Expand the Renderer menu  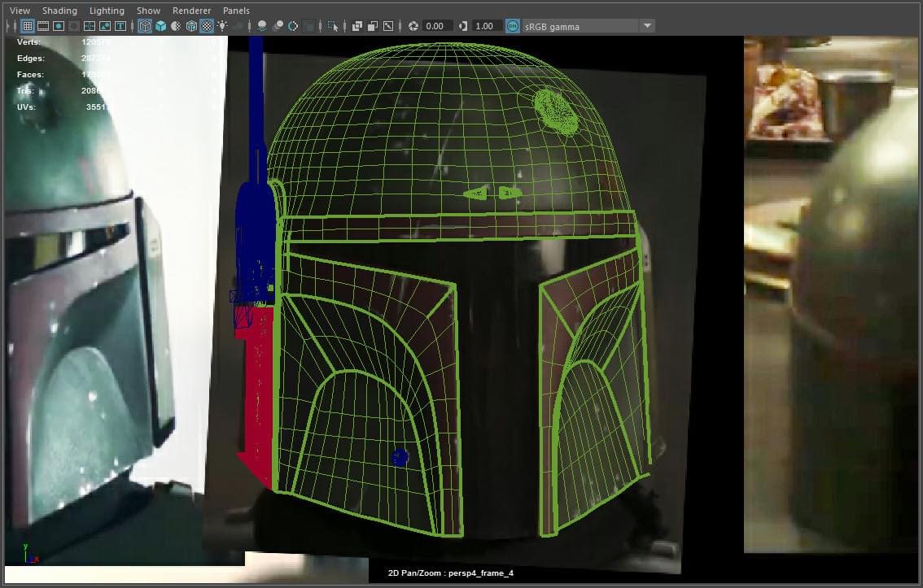pos(191,11)
